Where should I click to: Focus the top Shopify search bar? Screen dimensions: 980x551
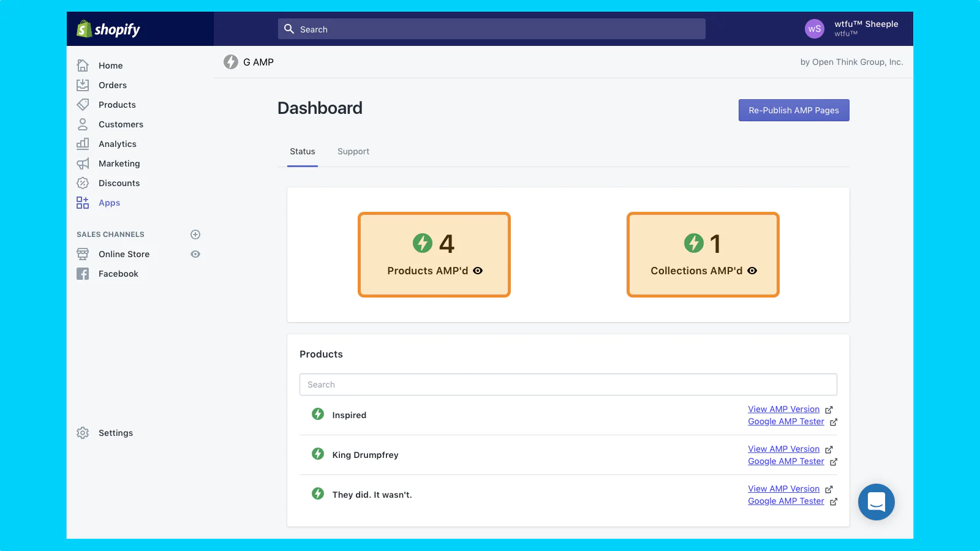tap(492, 29)
